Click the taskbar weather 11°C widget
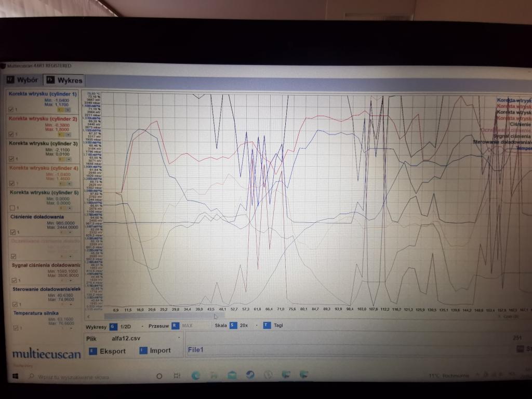This screenshot has height=399, width=532. pyautogui.click(x=449, y=376)
